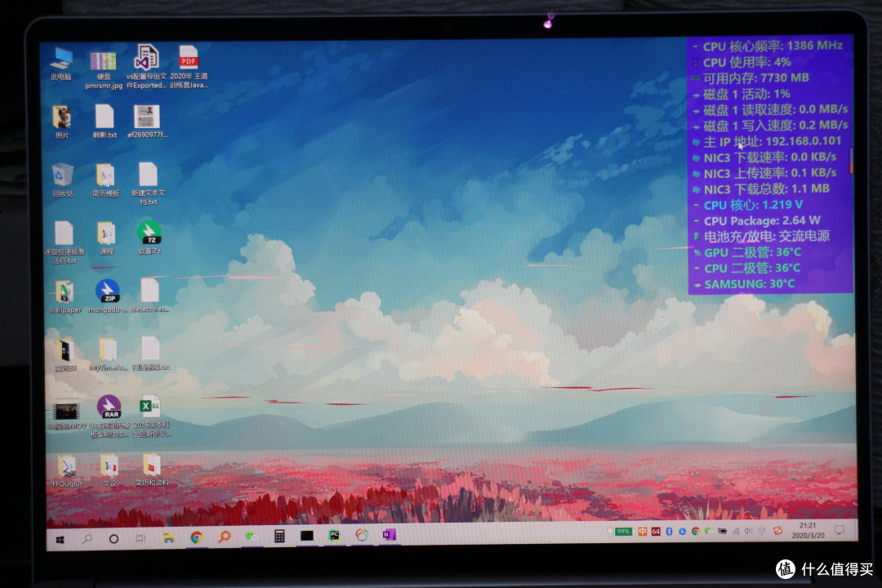The image size is (882, 588).
Task: Open the colorful circle app on taskbar
Action: coord(362,535)
